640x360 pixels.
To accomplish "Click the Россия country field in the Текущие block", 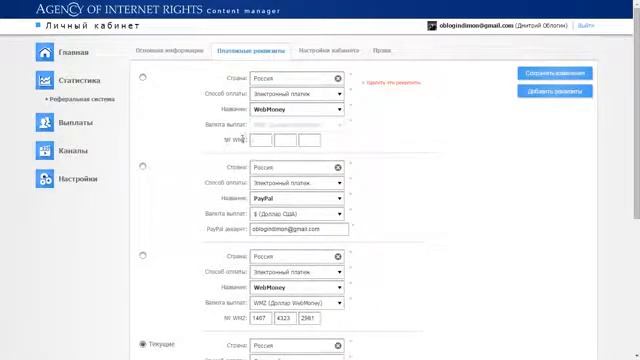I will click(297, 346).
